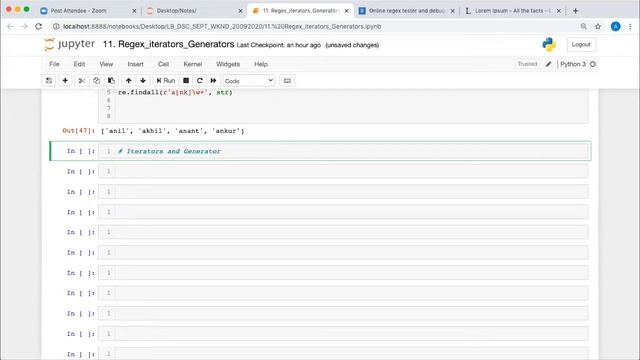
Task: Open a new browser tab
Action: point(576,11)
